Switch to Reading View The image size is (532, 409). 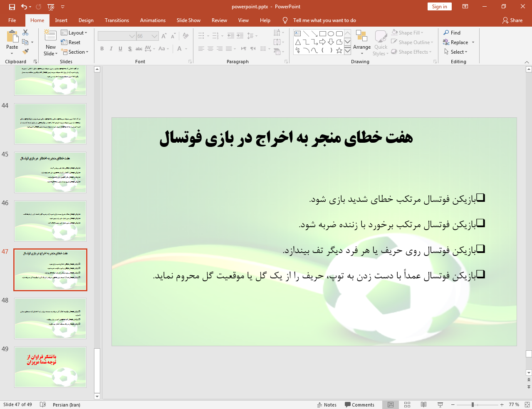[x=423, y=404]
